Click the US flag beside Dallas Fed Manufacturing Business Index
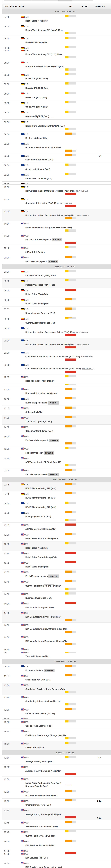This screenshot has width=111, height=868. coord(23,223)
